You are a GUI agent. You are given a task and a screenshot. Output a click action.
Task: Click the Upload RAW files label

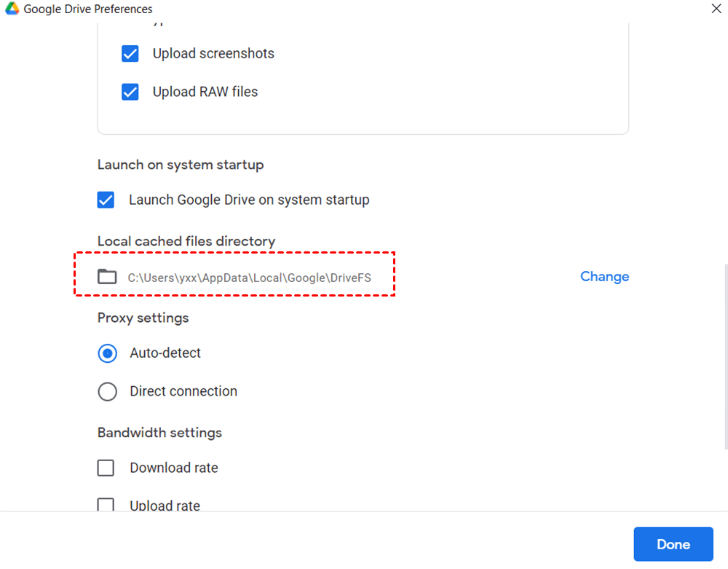pos(205,93)
